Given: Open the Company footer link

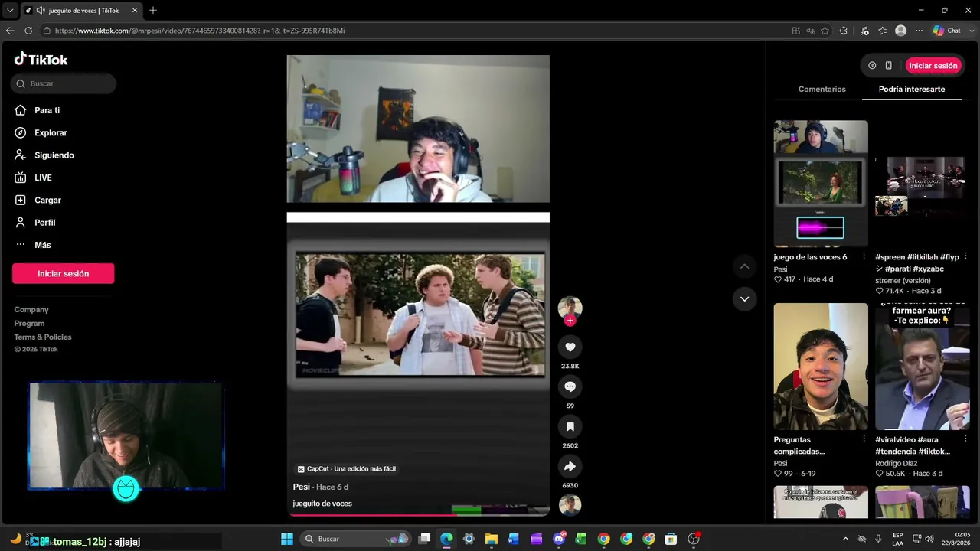Looking at the screenshot, I should click(x=31, y=310).
